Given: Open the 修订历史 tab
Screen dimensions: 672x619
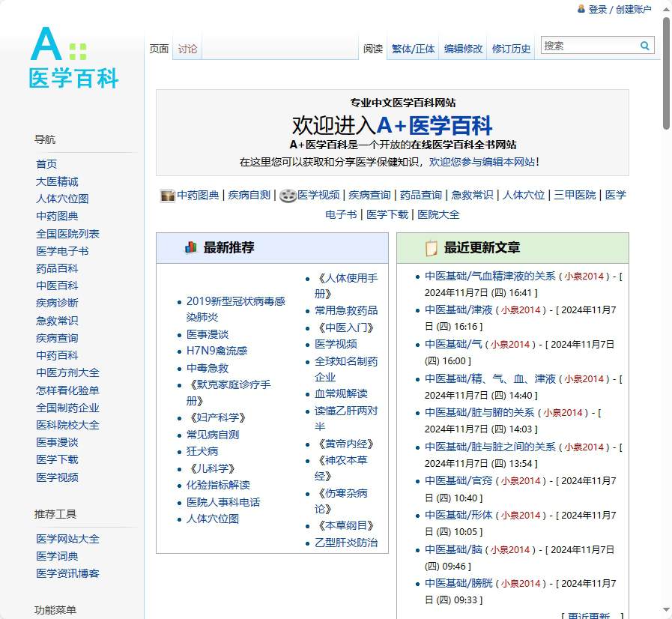Looking at the screenshot, I should click(510, 46).
